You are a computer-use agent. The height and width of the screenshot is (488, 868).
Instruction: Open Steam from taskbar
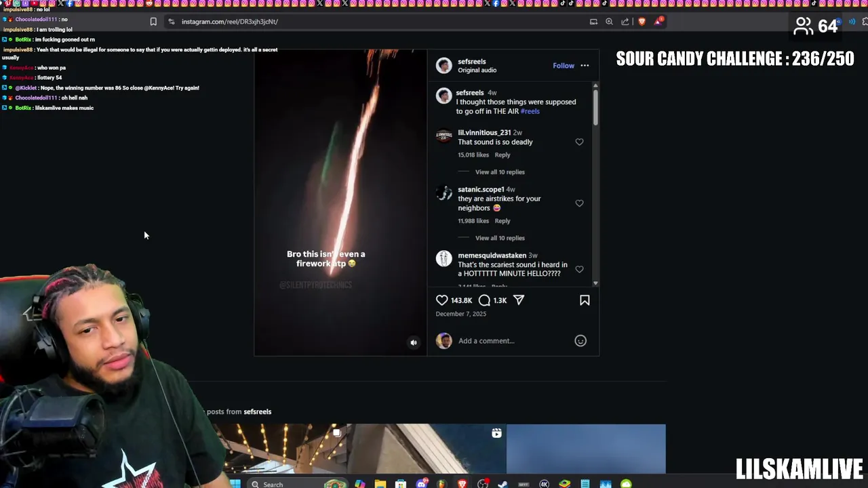[x=502, y=484]
